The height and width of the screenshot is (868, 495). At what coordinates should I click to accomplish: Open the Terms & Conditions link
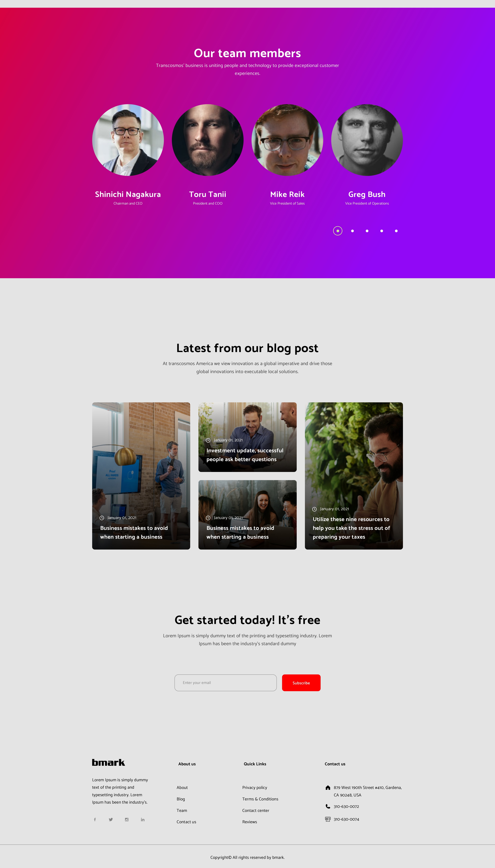tap(260, 799)
